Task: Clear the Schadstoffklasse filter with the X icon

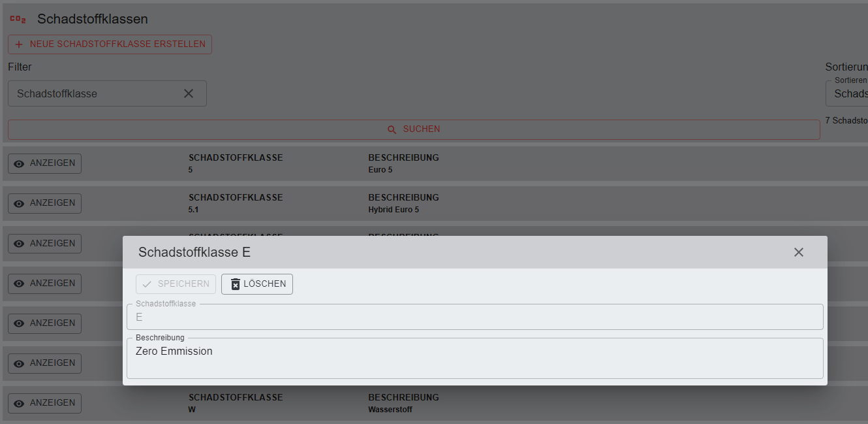Action: (x=189, y=93)
